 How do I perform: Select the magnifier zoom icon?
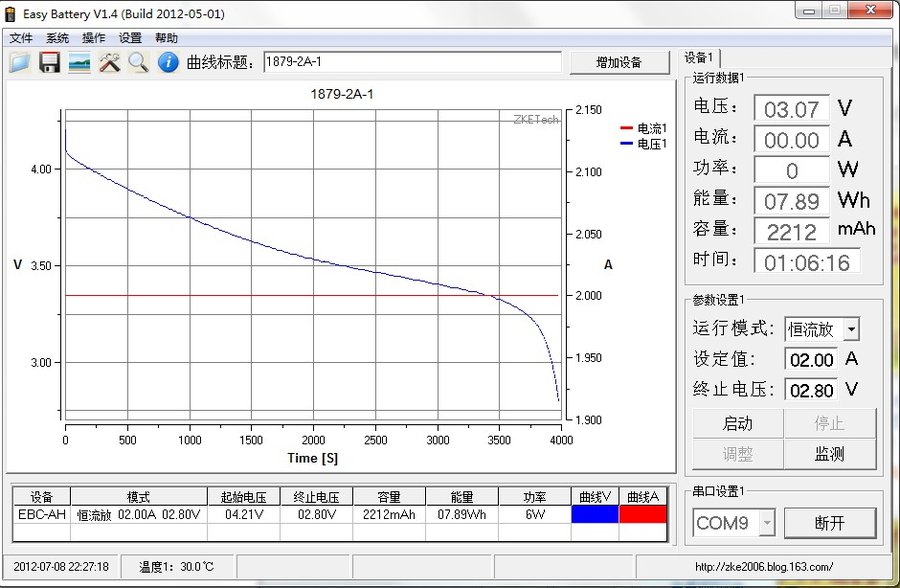coord(138,62)
